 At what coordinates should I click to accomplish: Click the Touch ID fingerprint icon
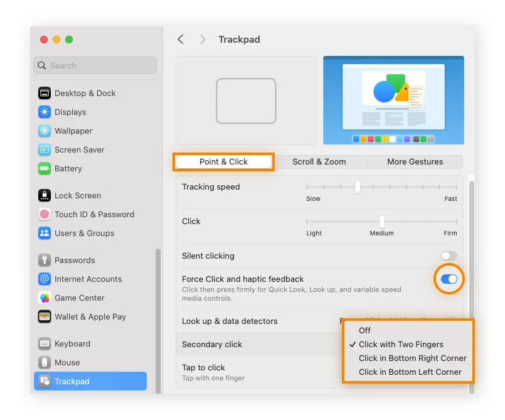point(45,214)
